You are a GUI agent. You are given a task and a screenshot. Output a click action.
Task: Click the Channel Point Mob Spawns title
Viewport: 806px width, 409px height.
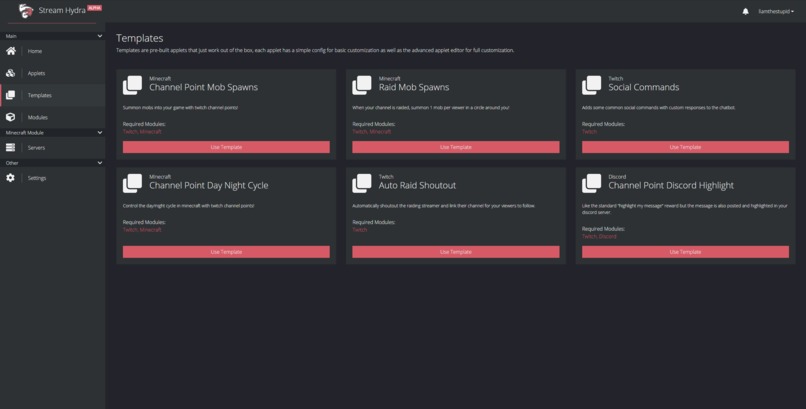click(204, 87)
